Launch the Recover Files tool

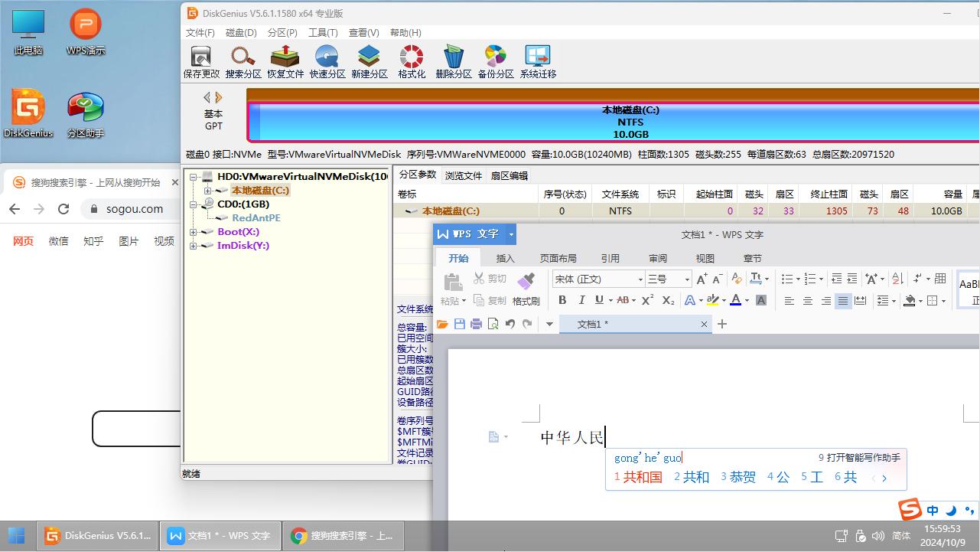285,62
